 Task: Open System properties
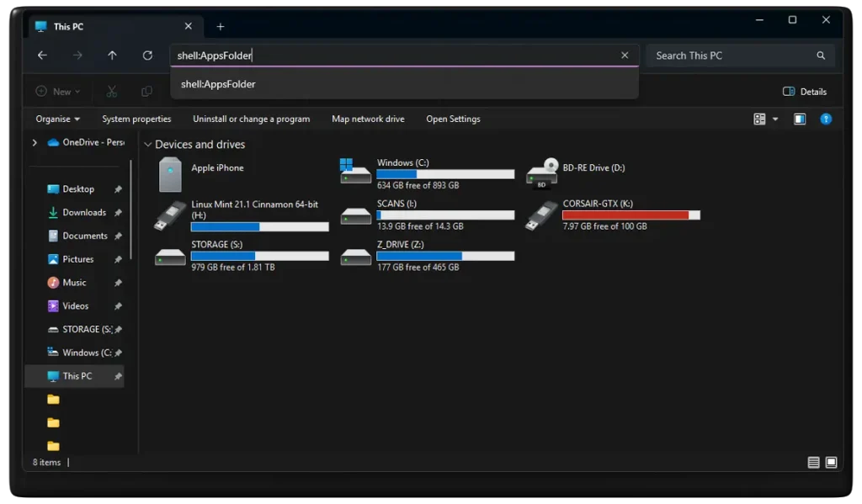pos(136,119)
